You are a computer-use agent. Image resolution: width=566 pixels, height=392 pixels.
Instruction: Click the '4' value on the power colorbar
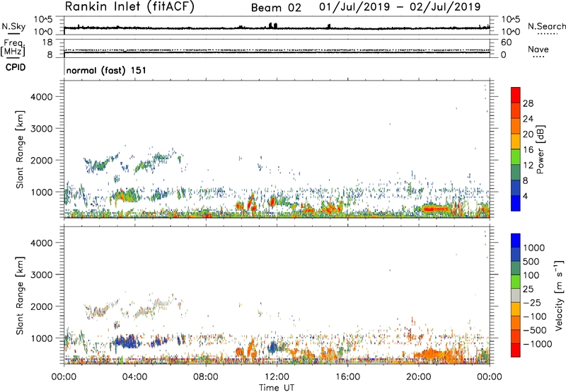click(526, 196)
